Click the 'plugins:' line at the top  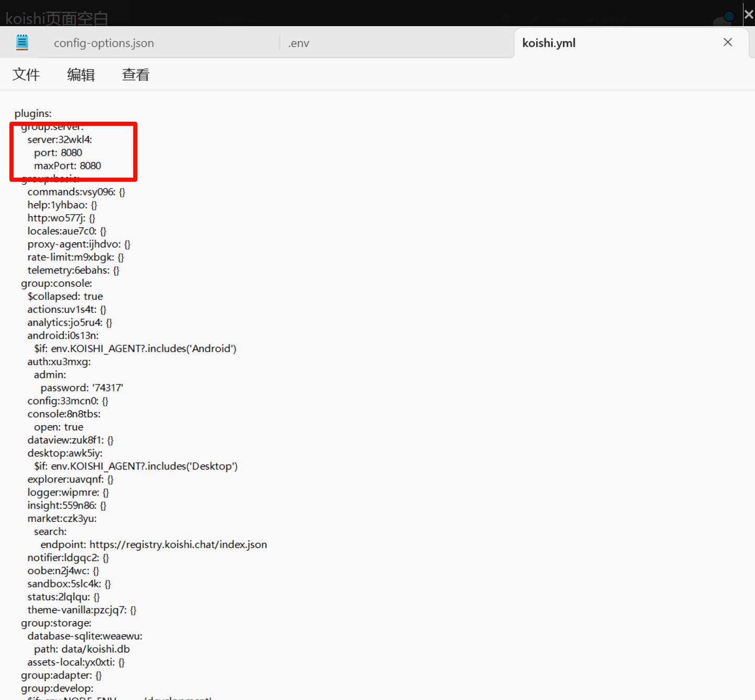pos(33,113)
